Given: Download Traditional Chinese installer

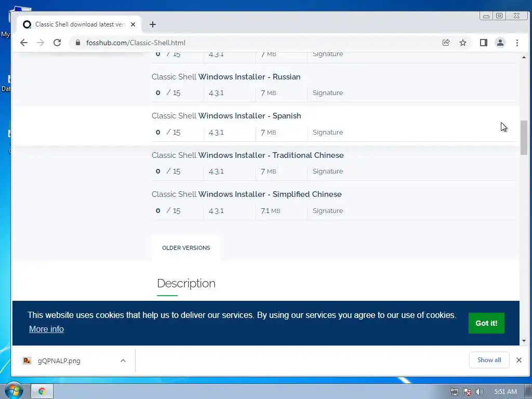Looking at the screenshot, I should click(248, 155).
